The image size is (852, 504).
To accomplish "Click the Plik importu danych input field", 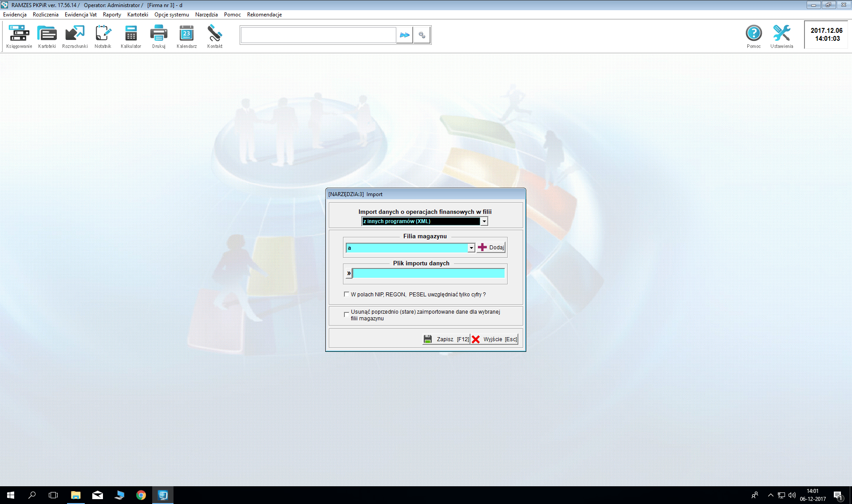I will [429, 273].
